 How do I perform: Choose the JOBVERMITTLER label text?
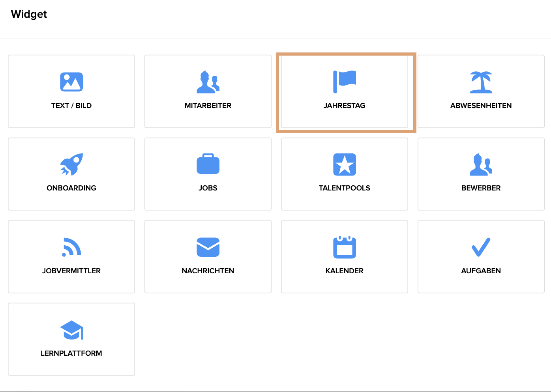tap(71, 271)
